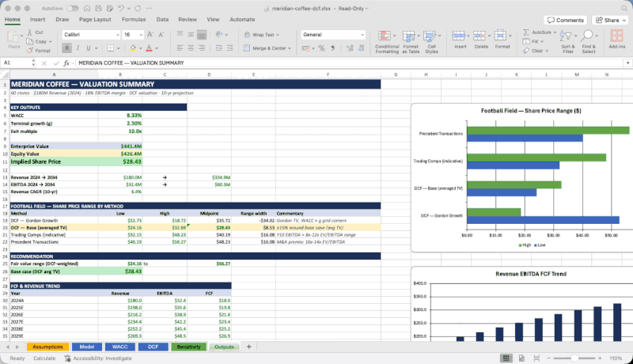Click the Insert cells icon
The image size is (633, 364).
[458, 36]
